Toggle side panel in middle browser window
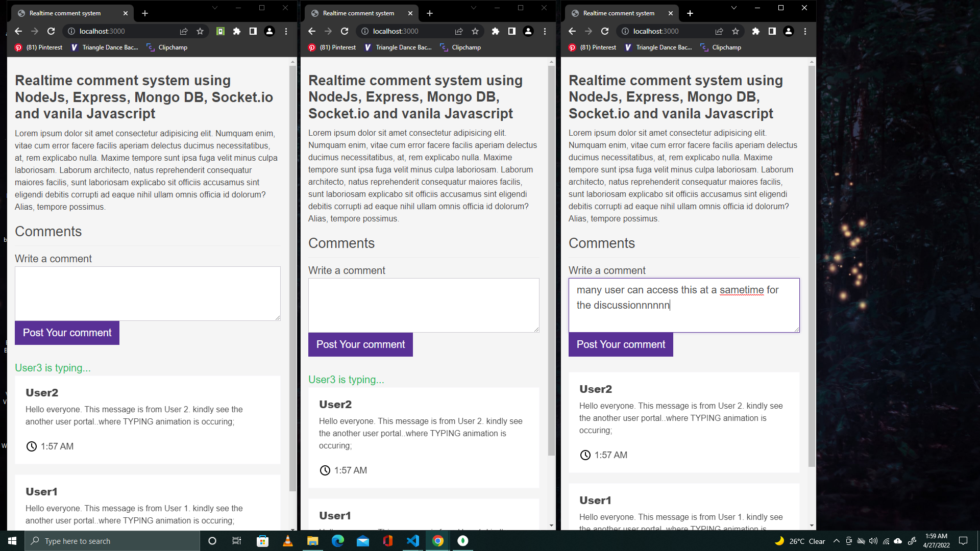The height and width of the screenshot is (551, 980). [x=512, y=31]
